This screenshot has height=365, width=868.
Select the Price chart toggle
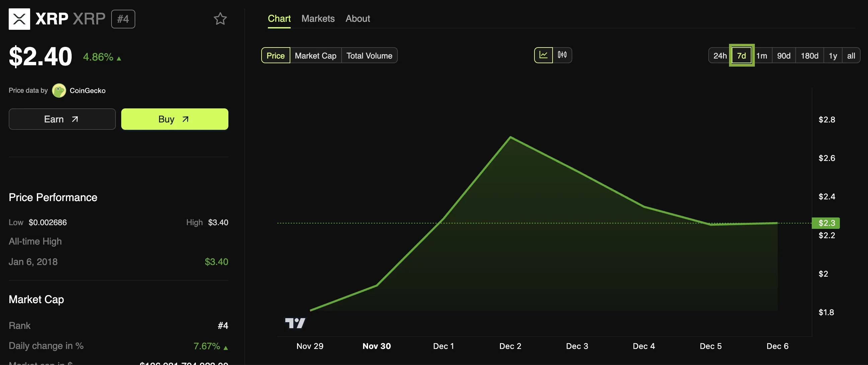point(275,55)
